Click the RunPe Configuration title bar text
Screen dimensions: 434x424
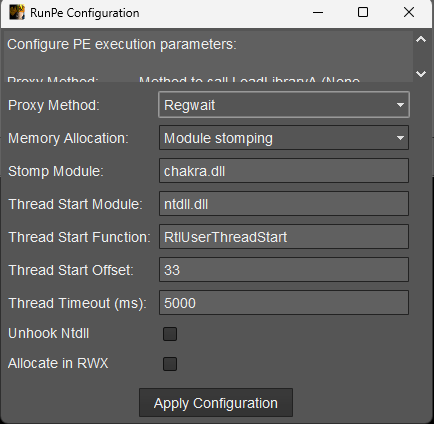tap(85, 13)
